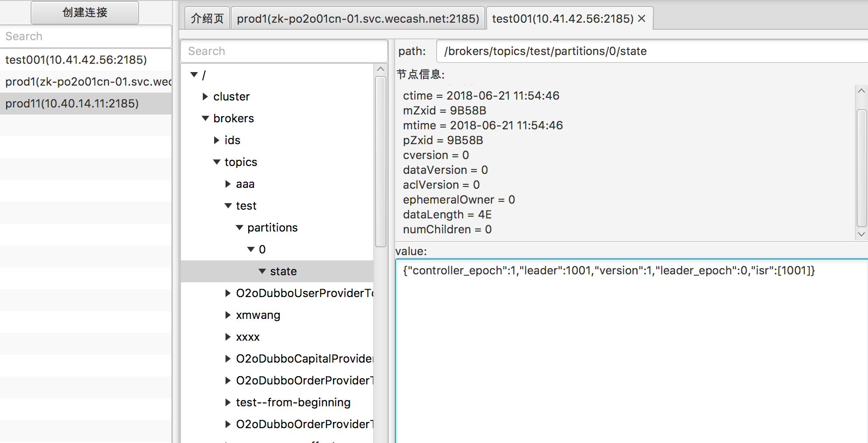This screenshot has width=868, height=443.
Task: Expand the O2oDubboUserProvider topic node
Action: coord(228,293)
